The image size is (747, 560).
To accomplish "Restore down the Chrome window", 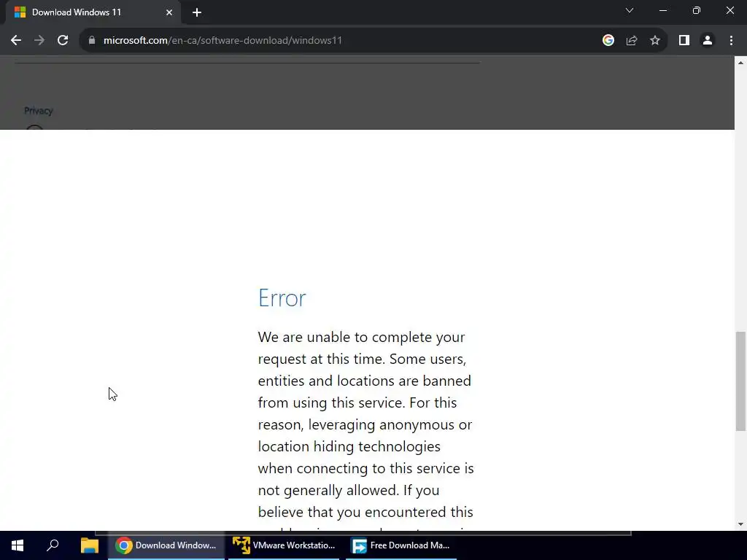I will [697, 10].
